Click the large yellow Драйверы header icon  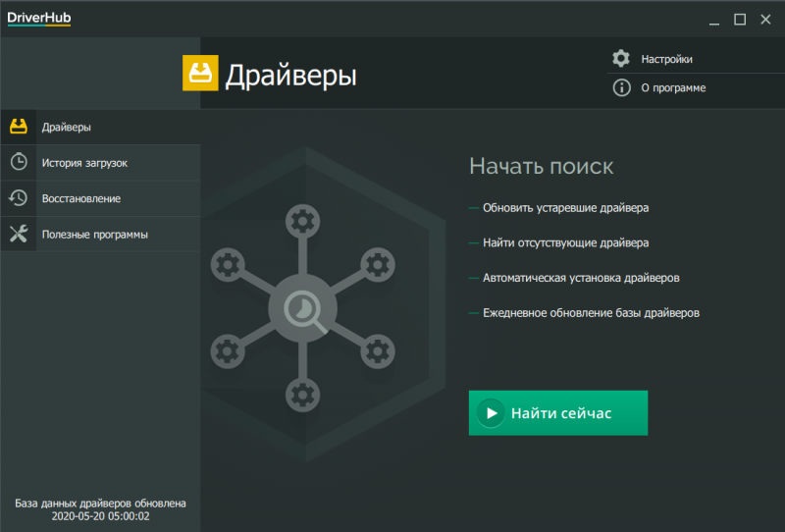(x=200, y=74)
